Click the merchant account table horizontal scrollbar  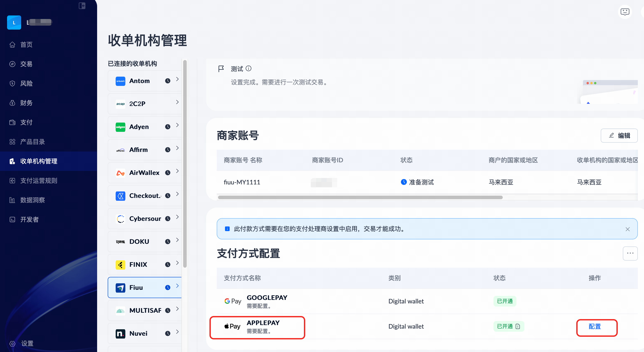pyautogui.click(x=360, y=197)
